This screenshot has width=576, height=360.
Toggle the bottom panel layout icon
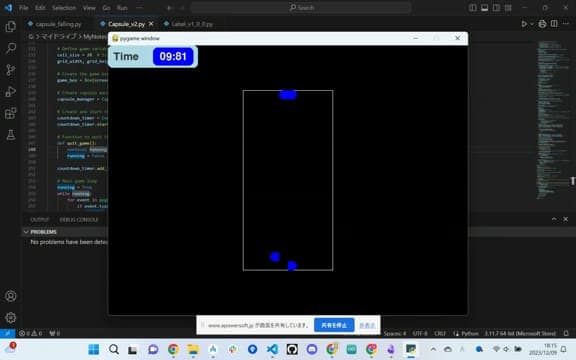tap(485, 8)
